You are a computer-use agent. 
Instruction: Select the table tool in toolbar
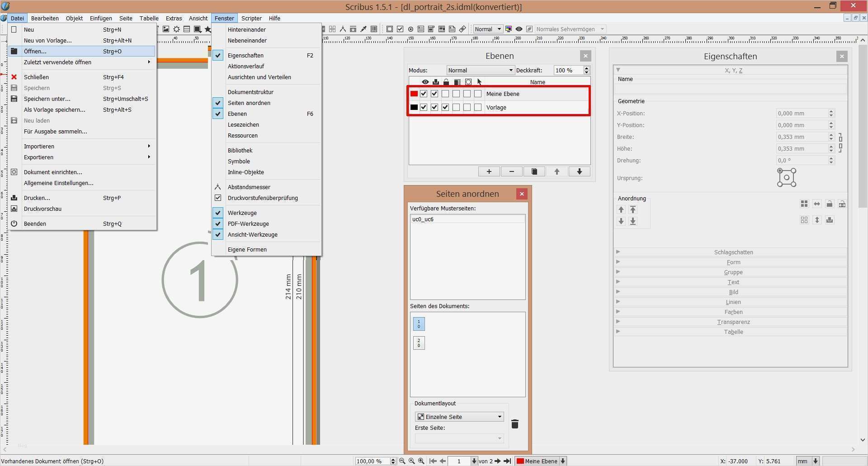coord(187,29)
